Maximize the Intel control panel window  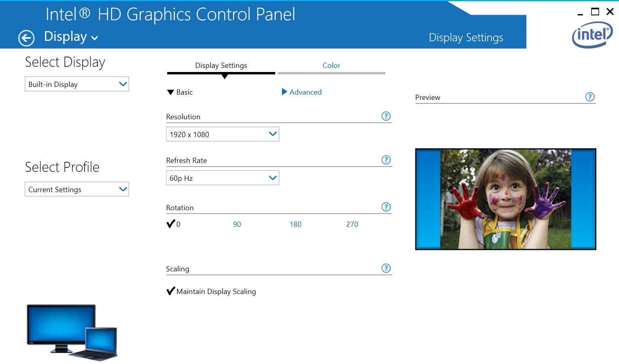[595, 12]
